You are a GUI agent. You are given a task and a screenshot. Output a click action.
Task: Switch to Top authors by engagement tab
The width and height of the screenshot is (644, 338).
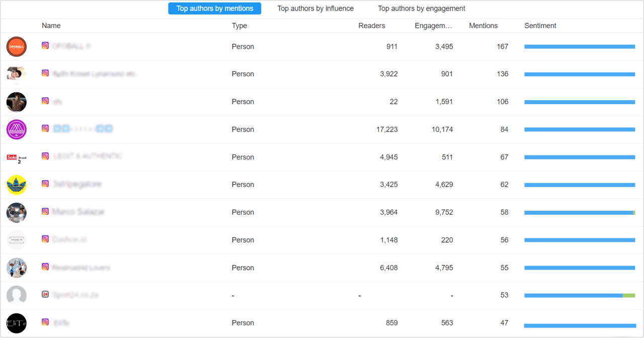point(422,9)
